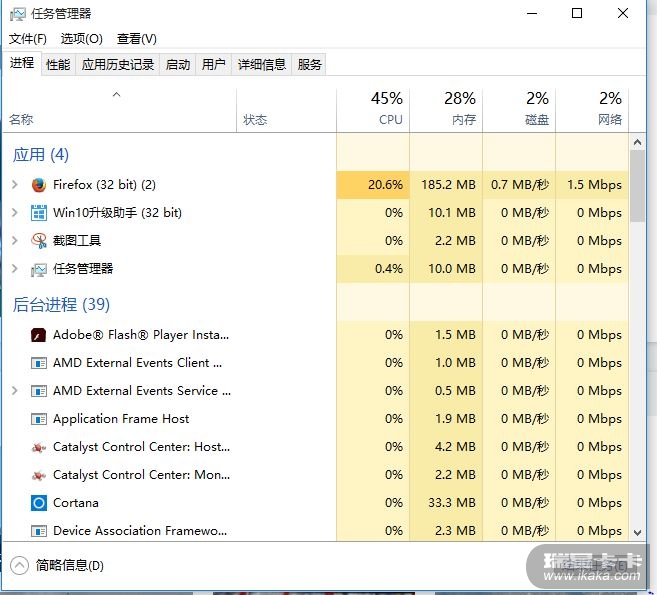Image resolution: width=657 pixels, height=595 pixels.
Task: Click the Catalyst Control Center Host icon
Action: click(39, 448)
